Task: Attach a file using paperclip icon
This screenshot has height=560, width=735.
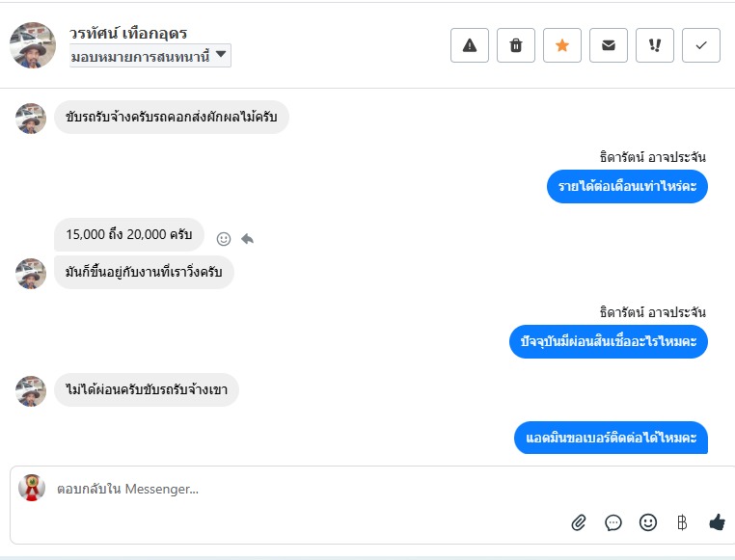Action: (579, 522)
